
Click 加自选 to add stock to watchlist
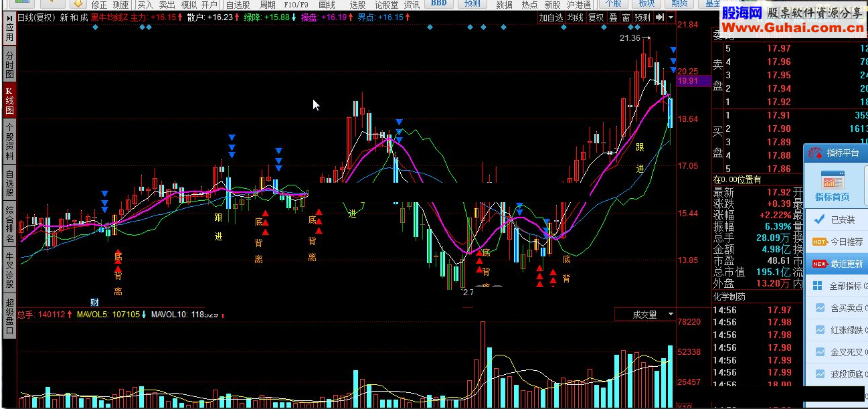[551, 17]
